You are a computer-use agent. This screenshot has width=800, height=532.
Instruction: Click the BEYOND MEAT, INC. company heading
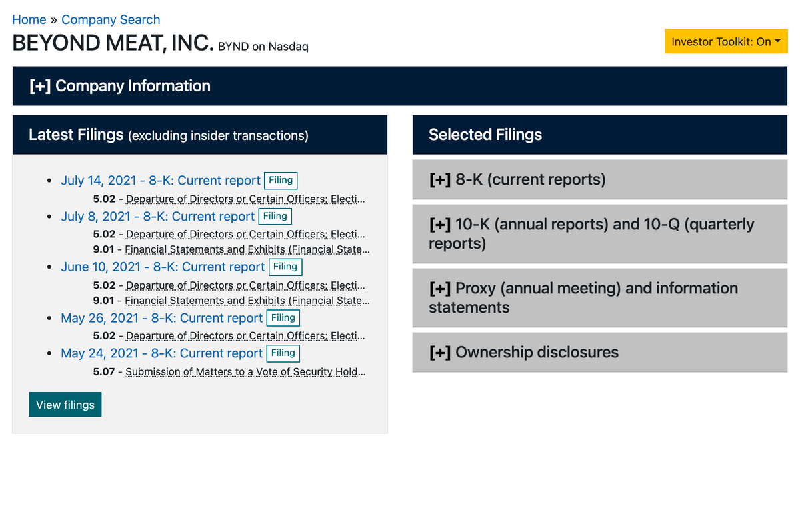113,43
